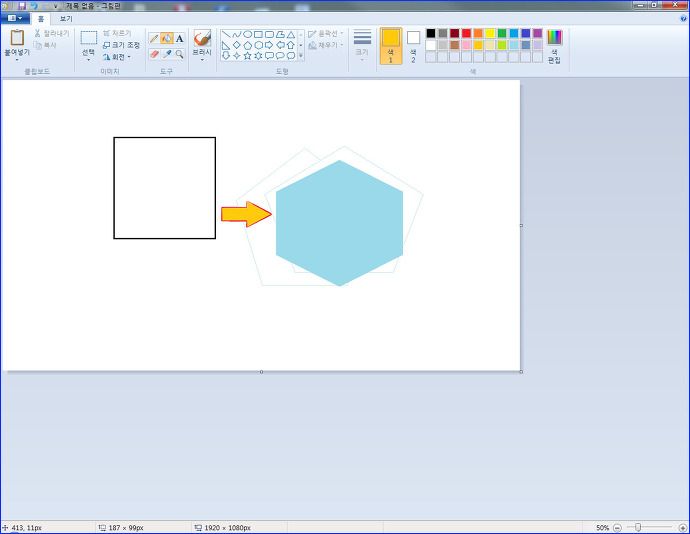The image size is (690, 534).
Task: Pick the yellow color swatch
Action: pos(490,33)
